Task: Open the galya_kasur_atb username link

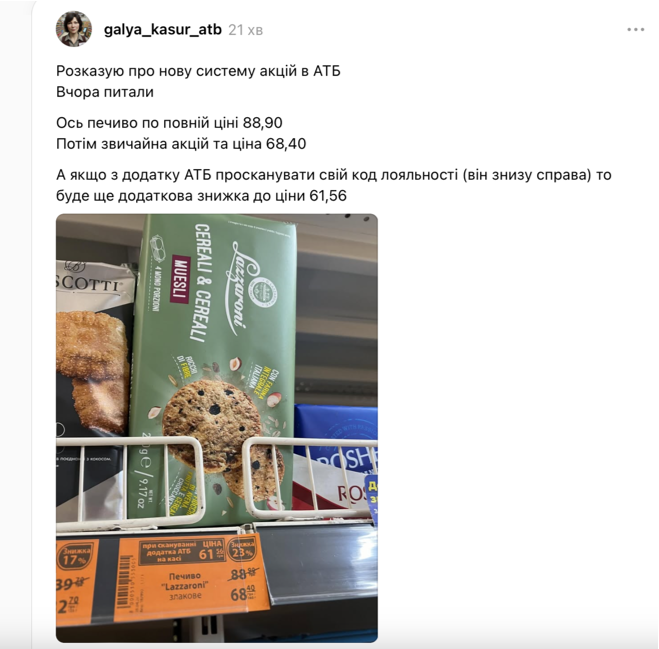Action: 163,30
